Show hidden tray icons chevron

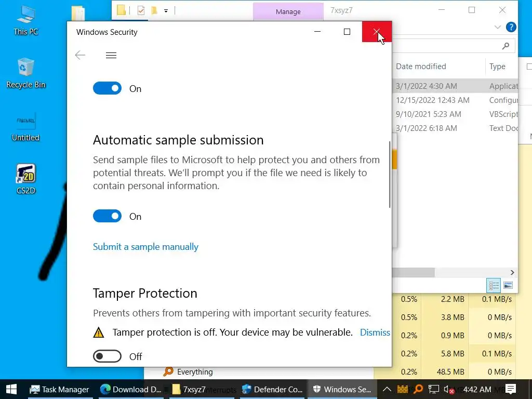pos(387,389)
